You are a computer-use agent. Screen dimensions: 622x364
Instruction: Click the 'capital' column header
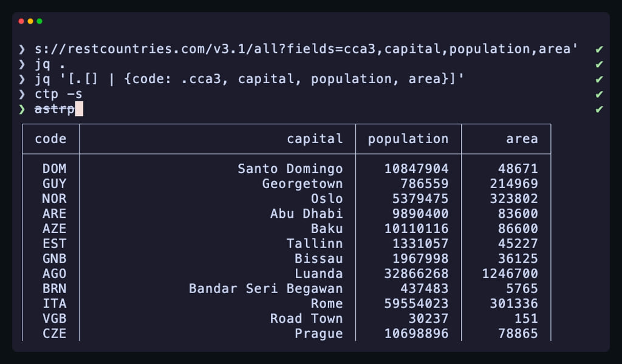(315, 139)
